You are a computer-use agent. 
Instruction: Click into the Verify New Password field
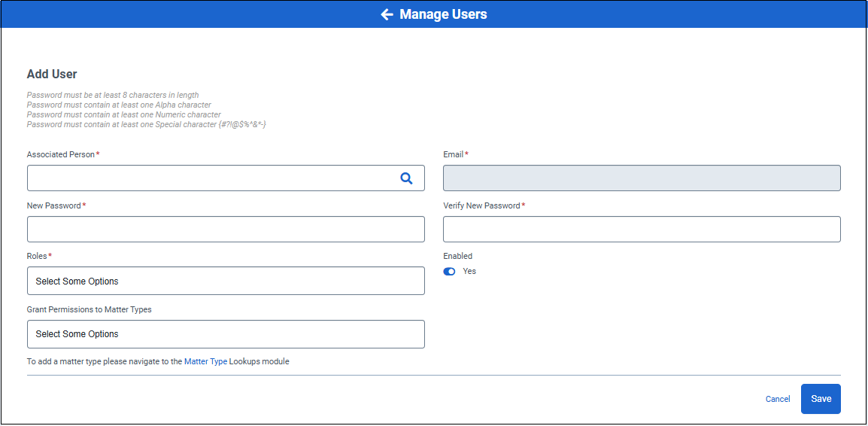click(642, 229)
